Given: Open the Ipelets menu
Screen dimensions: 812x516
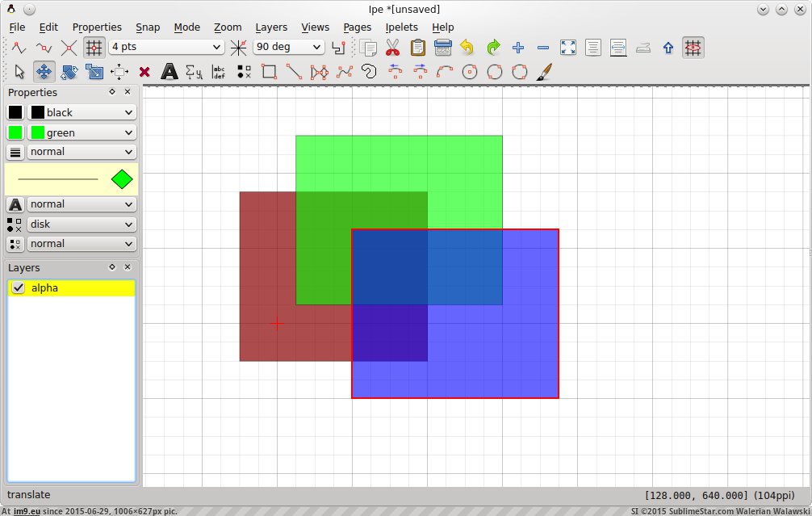Looking at the screenshot, I should pos(401,27).
